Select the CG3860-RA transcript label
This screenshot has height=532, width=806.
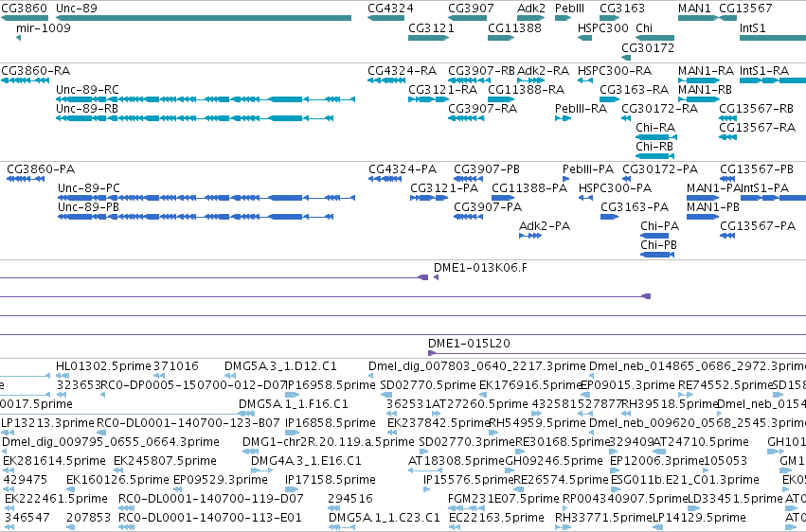click(x=35, y=70)
